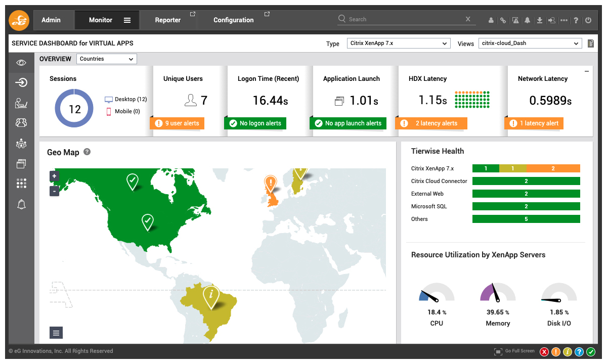Open the alarm warning screen icon
This screenshot has width=607, height=364.
pyautogui.click(x=515, y=20)
